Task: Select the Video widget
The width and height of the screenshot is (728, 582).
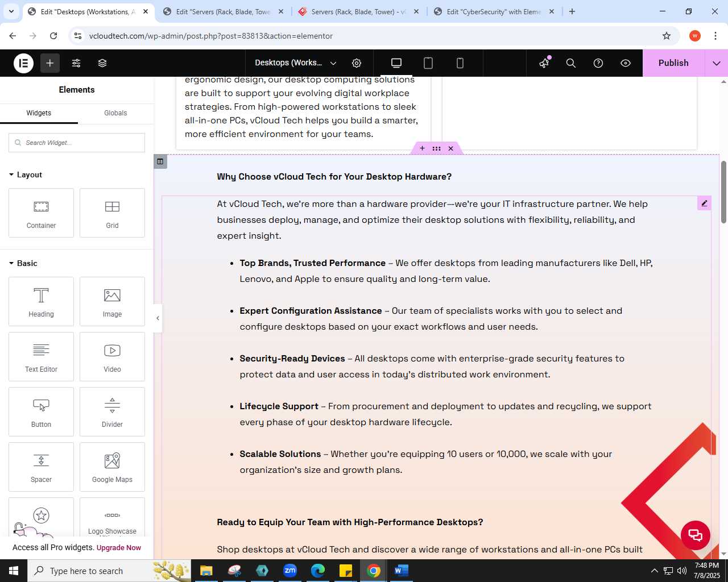Action: (112, 357)
